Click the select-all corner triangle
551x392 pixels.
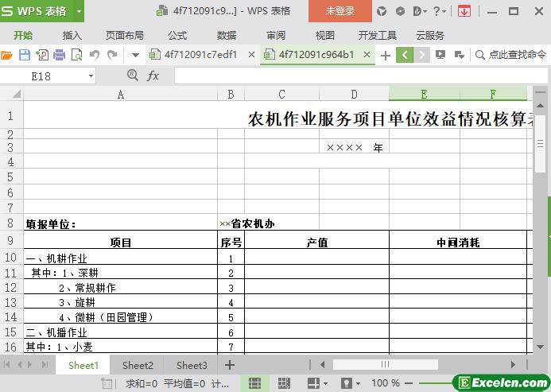[x=17, y=94]
